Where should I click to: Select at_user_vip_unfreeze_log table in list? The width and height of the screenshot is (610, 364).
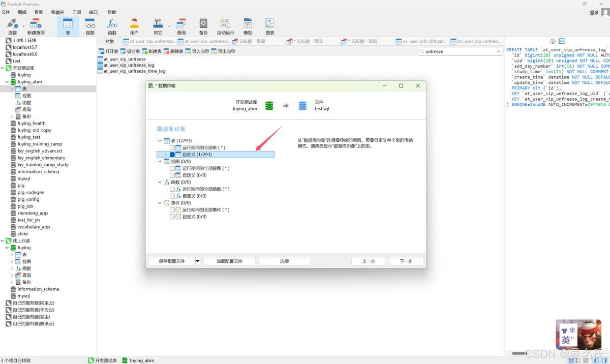[x=129, y=66]
